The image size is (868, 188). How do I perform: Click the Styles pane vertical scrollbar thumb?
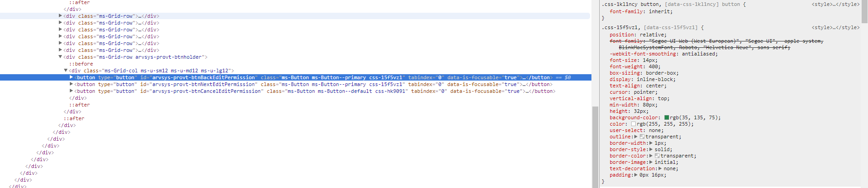click(x=864, y=11)
